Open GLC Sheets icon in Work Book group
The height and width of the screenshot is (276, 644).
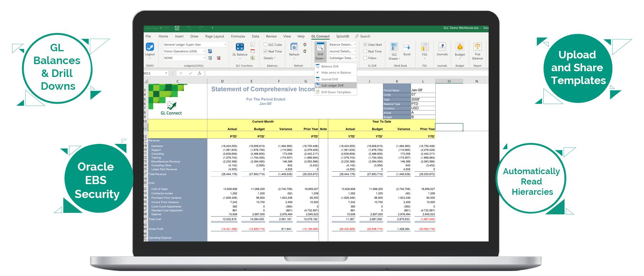coord(394,47)
